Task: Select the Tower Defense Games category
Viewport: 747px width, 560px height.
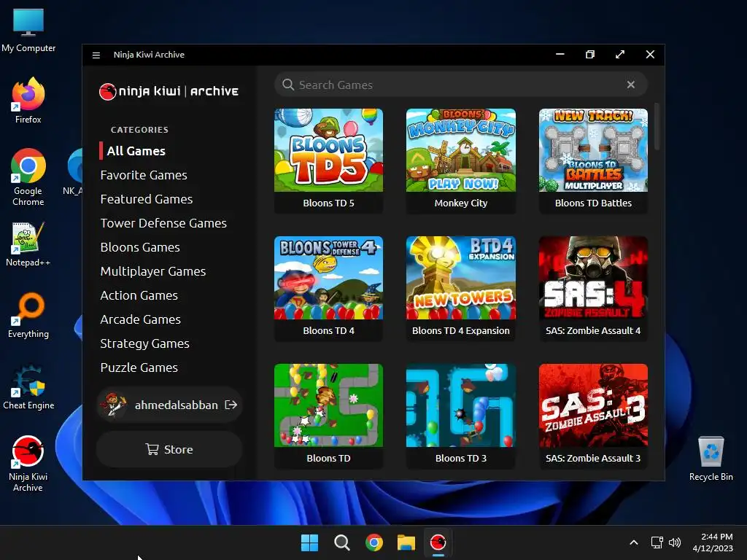Action: click(x=163, y=223)
